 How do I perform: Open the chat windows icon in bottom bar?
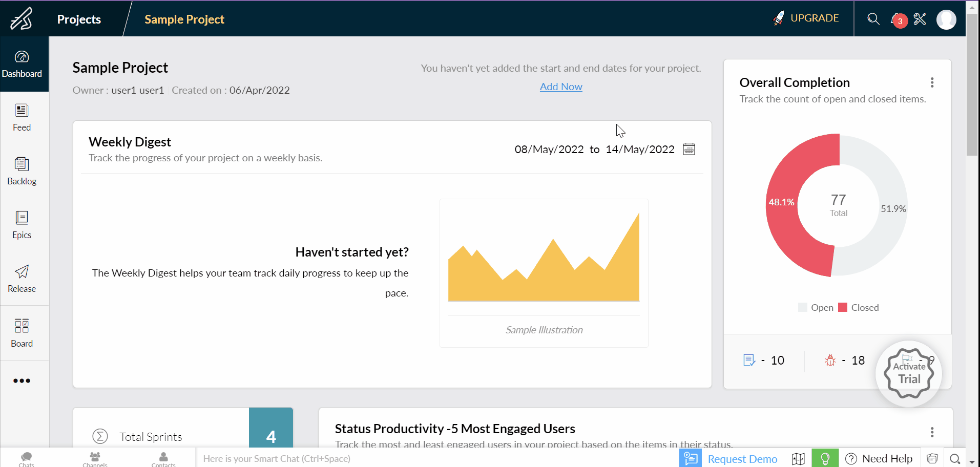pyautogui.click(x=932, y=459)
